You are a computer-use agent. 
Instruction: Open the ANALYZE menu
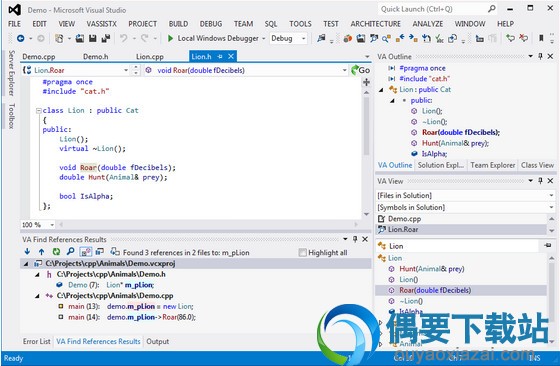tap(428, 24)
